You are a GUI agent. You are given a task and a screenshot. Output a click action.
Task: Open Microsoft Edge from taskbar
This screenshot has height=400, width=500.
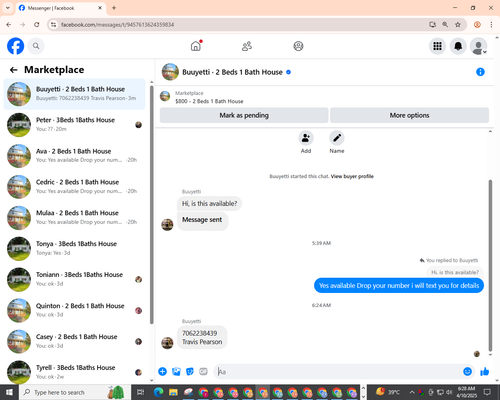coord(158,392)
